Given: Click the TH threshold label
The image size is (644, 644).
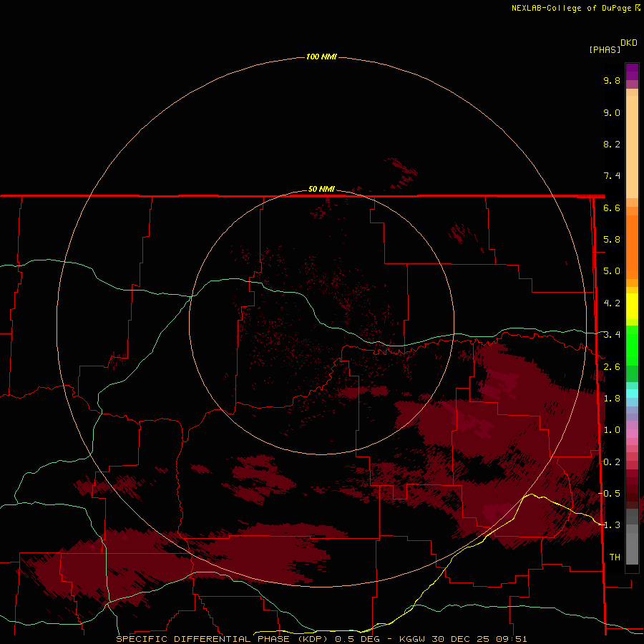Looking at the screenshot, I should [x=615, y=557].
